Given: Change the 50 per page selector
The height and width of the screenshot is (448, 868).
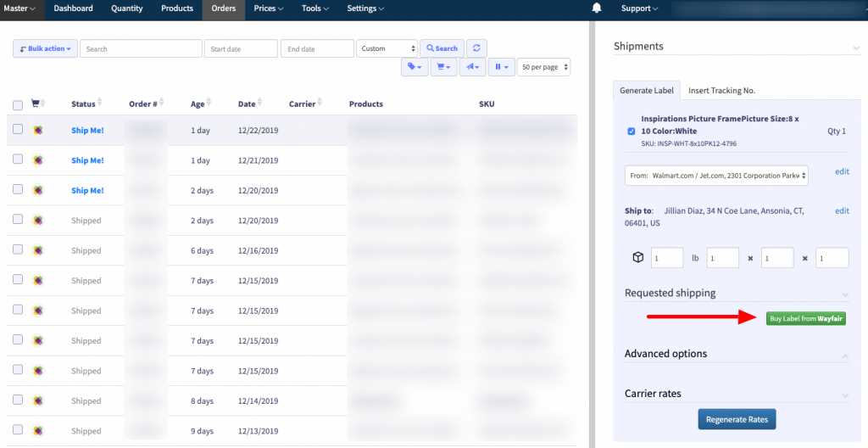Looking at the screenshot, I should coord(543,66).
